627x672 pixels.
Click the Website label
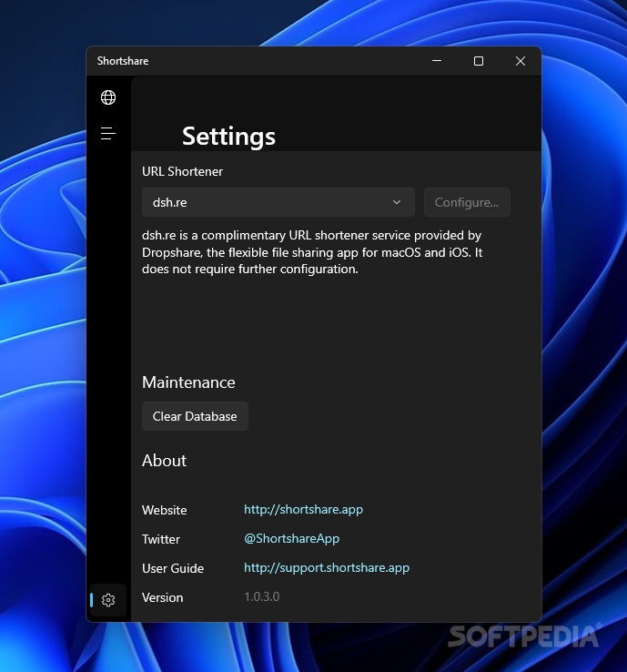coord(165,510)
